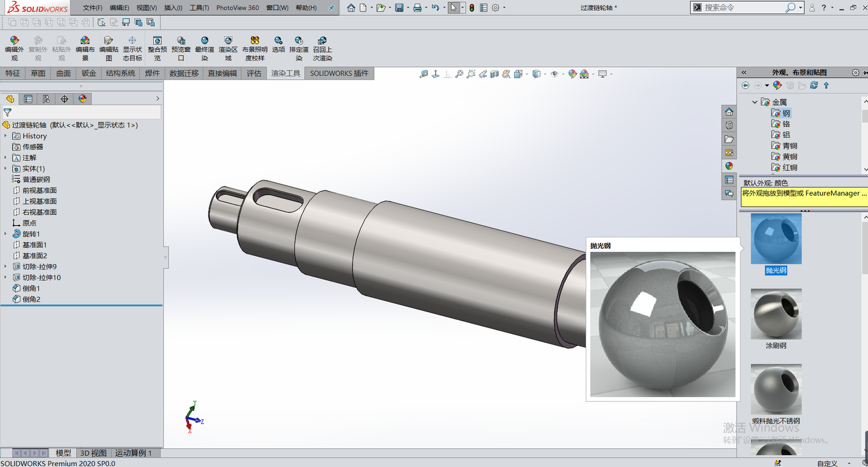Viewport: 868px width, 467px height.
Task: Open the 选项 render options icon
Action: pos(278,45)
